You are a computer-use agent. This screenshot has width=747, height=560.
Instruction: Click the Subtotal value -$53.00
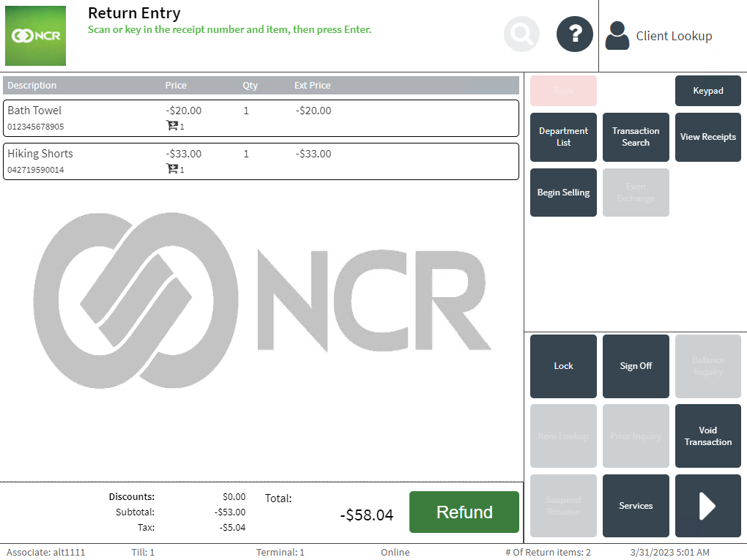point(230,512)
